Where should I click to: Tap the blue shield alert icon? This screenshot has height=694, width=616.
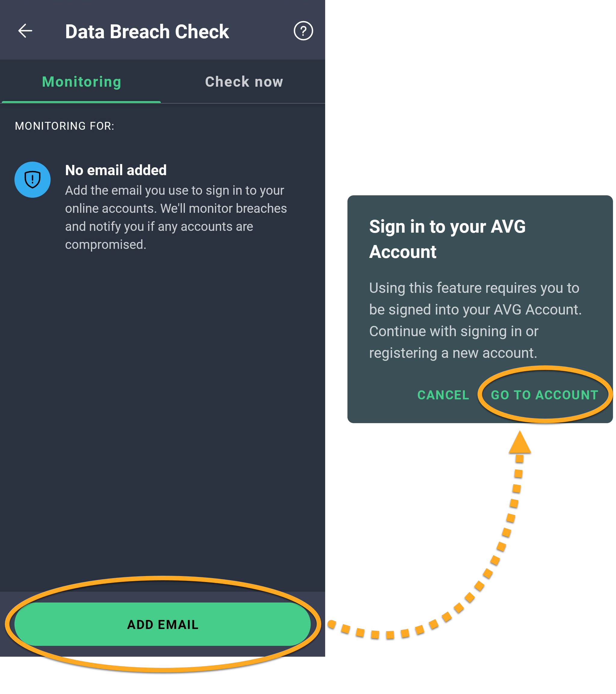click(33, 180)
